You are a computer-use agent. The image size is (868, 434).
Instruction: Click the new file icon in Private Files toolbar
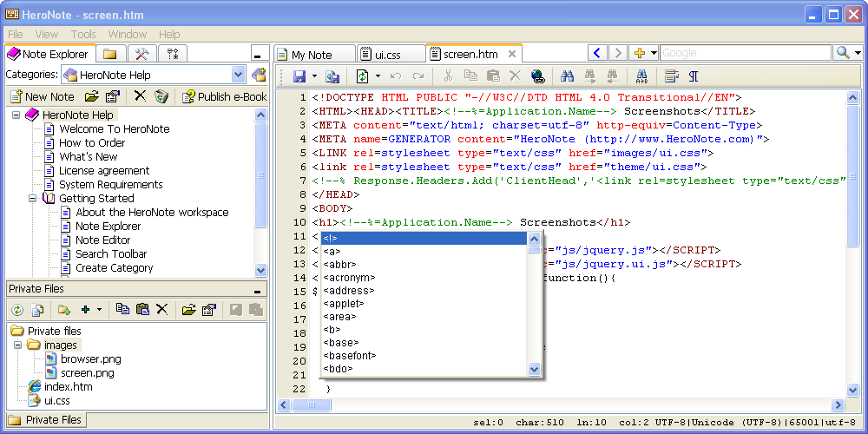[37, 310]
